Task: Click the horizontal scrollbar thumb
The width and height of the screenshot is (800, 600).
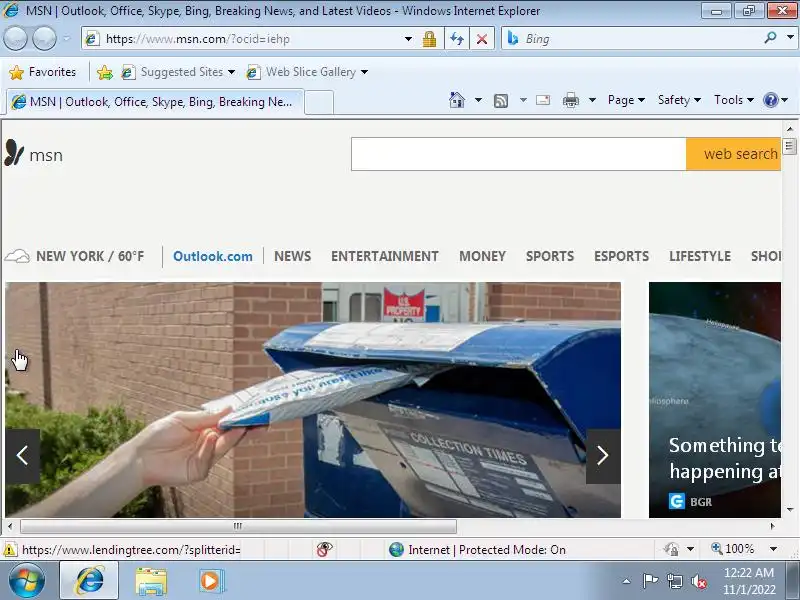Action: pyautogui.click(x=238, y=526)
